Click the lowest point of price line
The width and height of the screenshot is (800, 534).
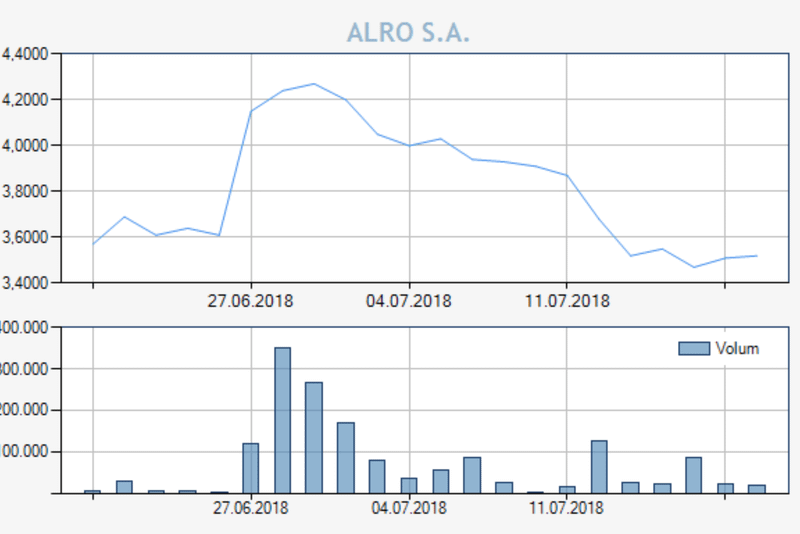point(694,267)
